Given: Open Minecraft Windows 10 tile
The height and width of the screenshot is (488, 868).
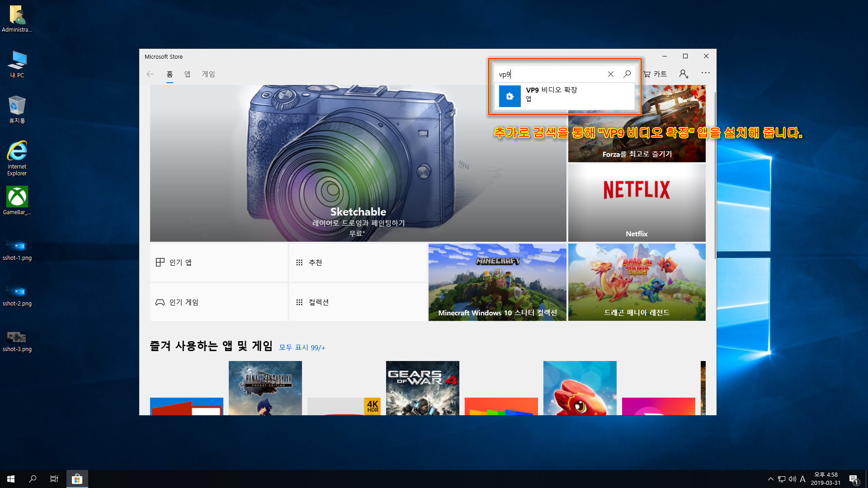Looking at the screenshot, I should click(497, 282).
